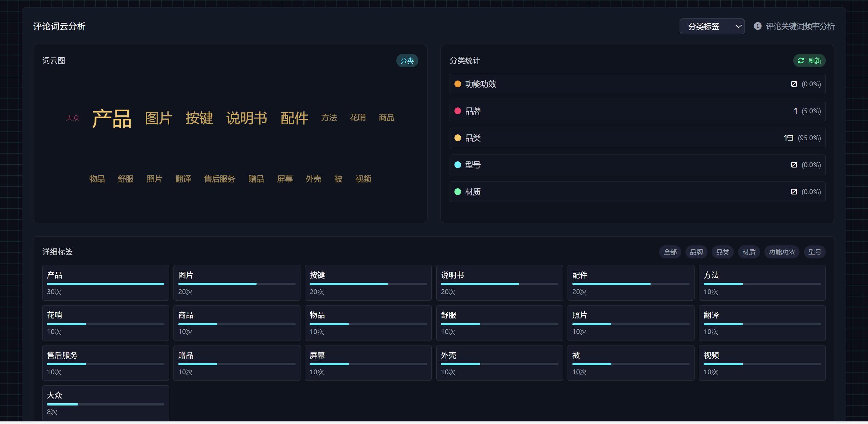
Task: Click the word 产品 in word cloud
Action: (x=111, y=118)
